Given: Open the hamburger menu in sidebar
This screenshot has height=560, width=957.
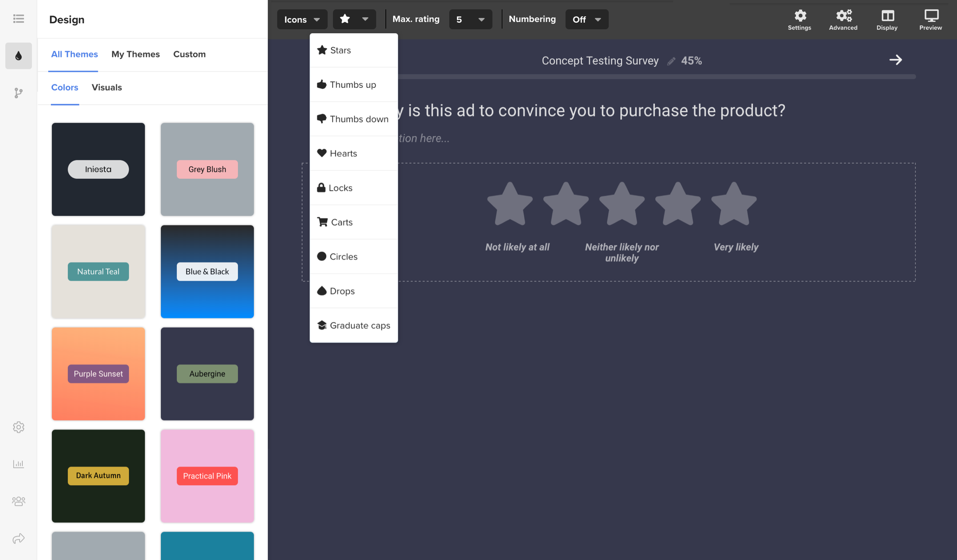Looking at the screenshot, I should click(19, 19).
